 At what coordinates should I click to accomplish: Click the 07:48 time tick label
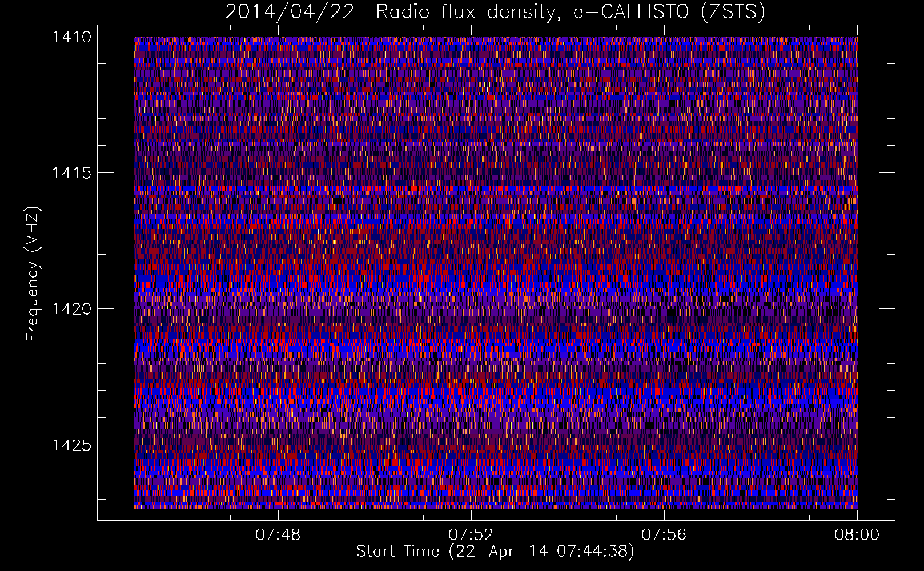(278, 535)
